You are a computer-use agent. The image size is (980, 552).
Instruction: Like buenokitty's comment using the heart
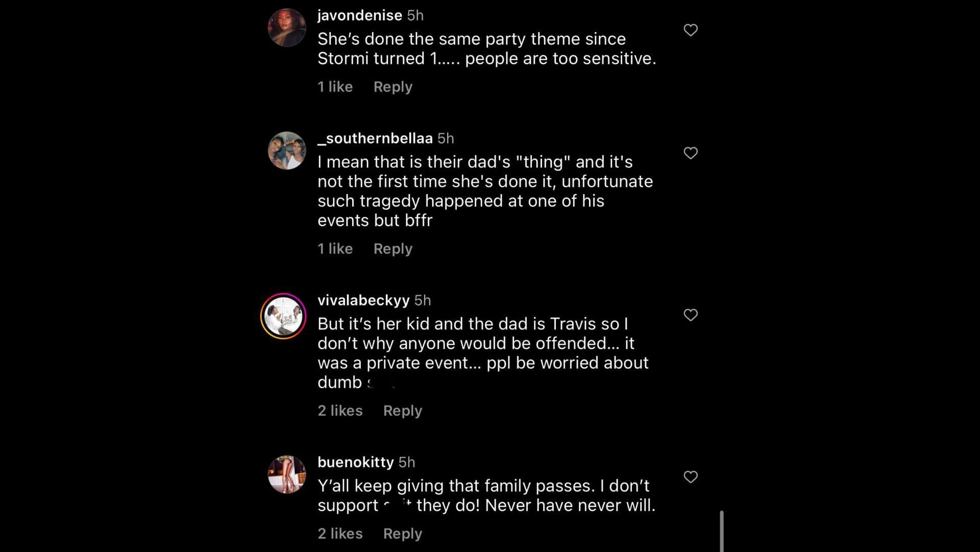coord(691,477)
